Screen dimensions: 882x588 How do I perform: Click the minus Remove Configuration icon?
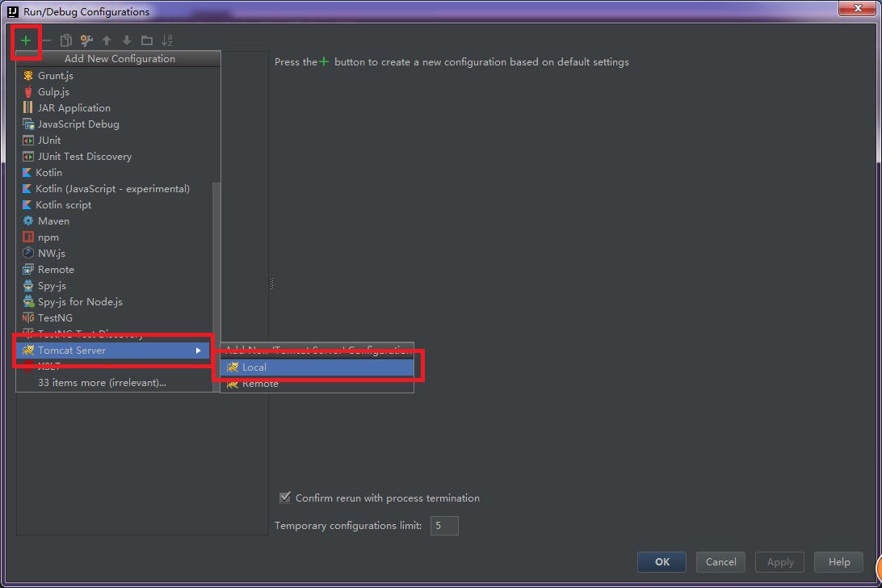pos(47,40)
